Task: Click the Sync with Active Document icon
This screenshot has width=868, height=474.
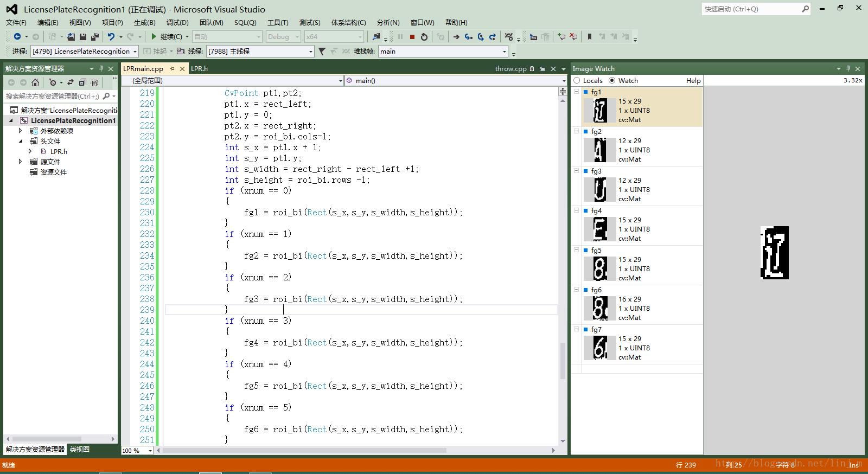Action: coord(71,82)
